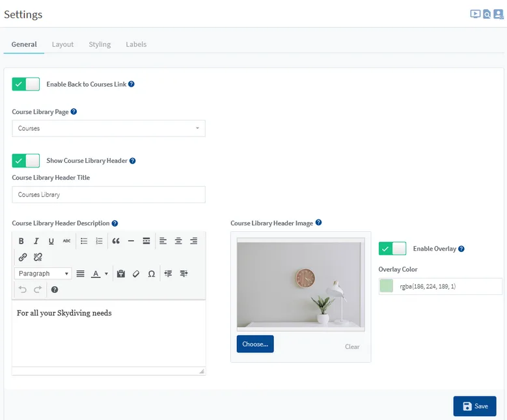Click into description editor text area
The image size is (507, 420).
109,333
